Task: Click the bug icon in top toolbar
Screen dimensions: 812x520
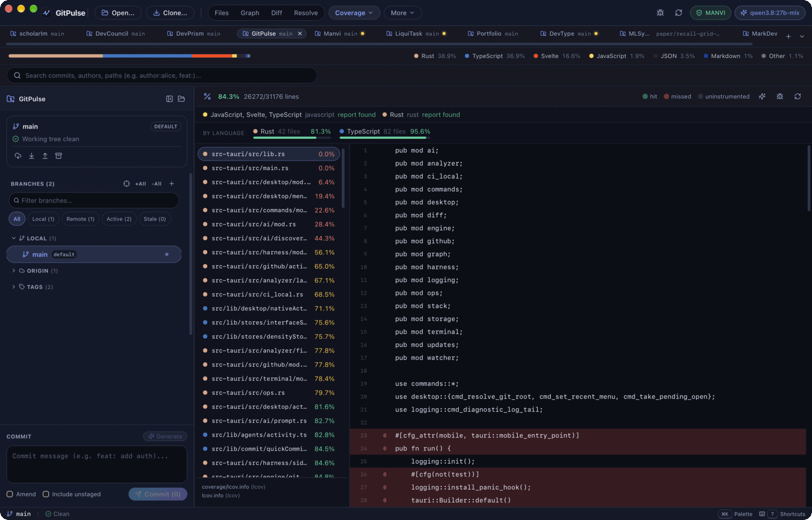Action: 660,13
